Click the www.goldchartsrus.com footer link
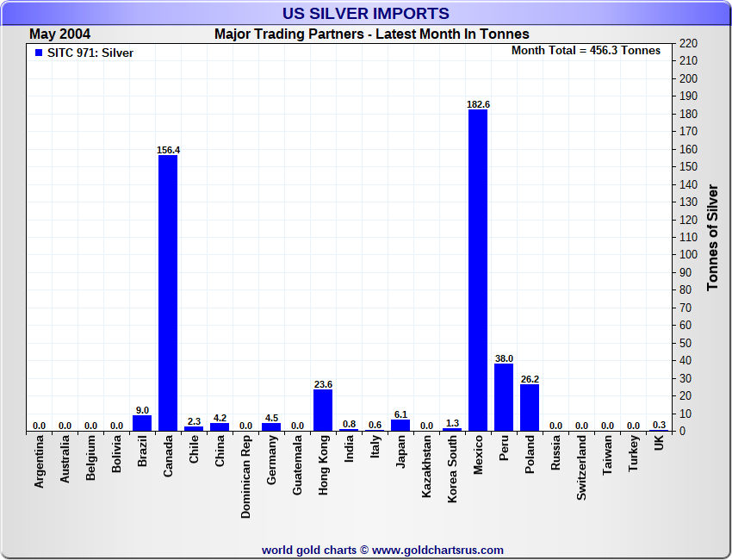Screen dimensions: 732x560 [x=437, y=551]
